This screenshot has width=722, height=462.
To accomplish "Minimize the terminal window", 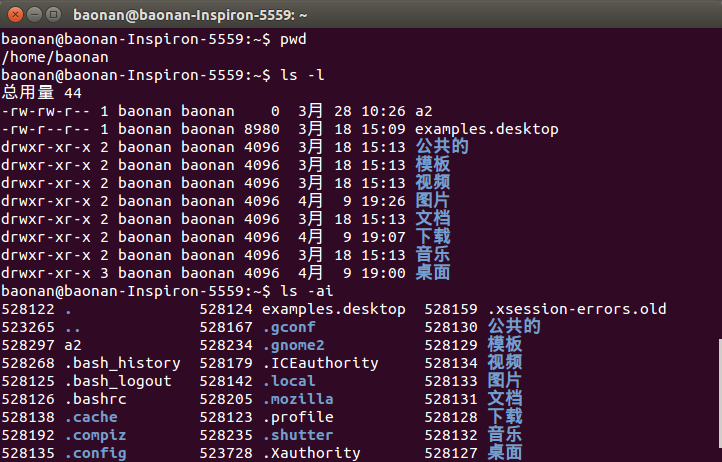I will [34, 14].
